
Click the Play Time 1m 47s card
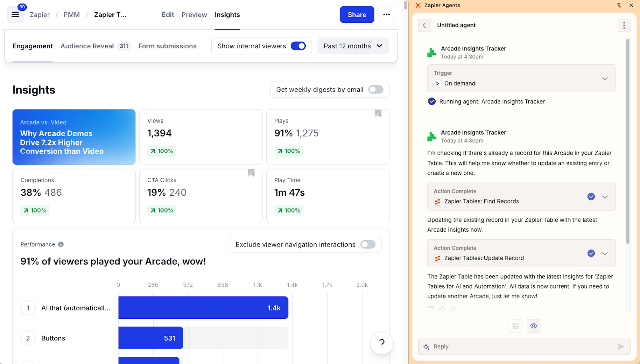(328, 196)
